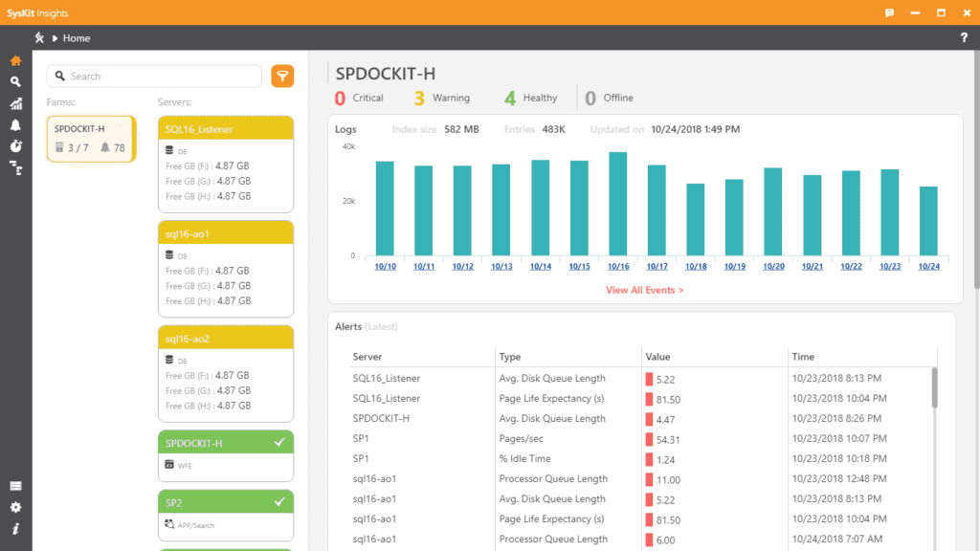
Task: Open the 10/16 date link under chart
Action: click(618, 267)
